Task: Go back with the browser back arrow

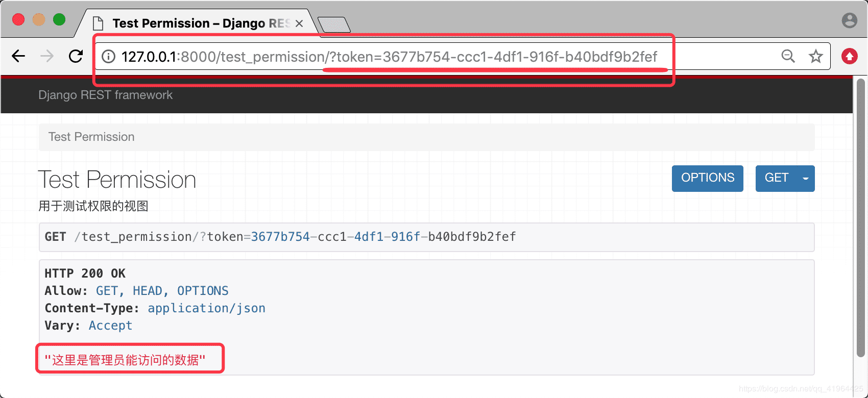Action: [x=18, y=56]
